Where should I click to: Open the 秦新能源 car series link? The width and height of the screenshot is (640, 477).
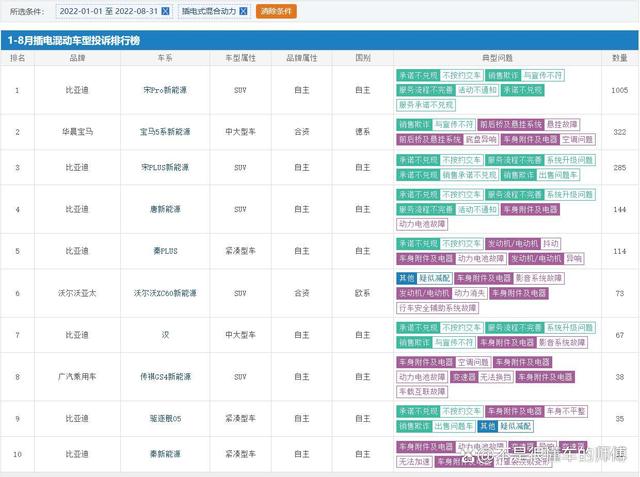pos(165,454)
